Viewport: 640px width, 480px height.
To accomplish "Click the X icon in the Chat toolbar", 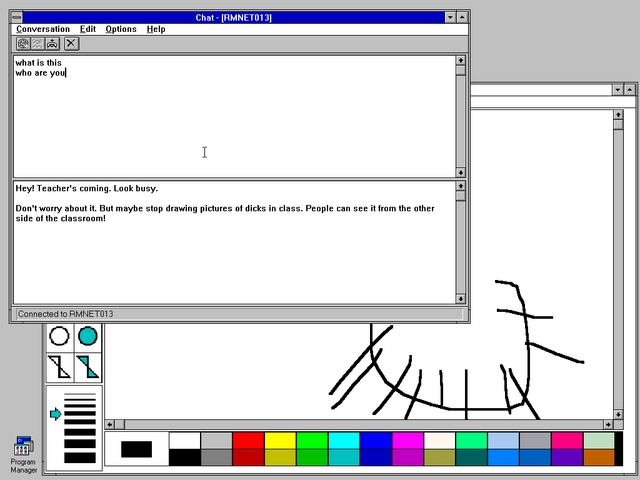I will click(x=71, y=43).
